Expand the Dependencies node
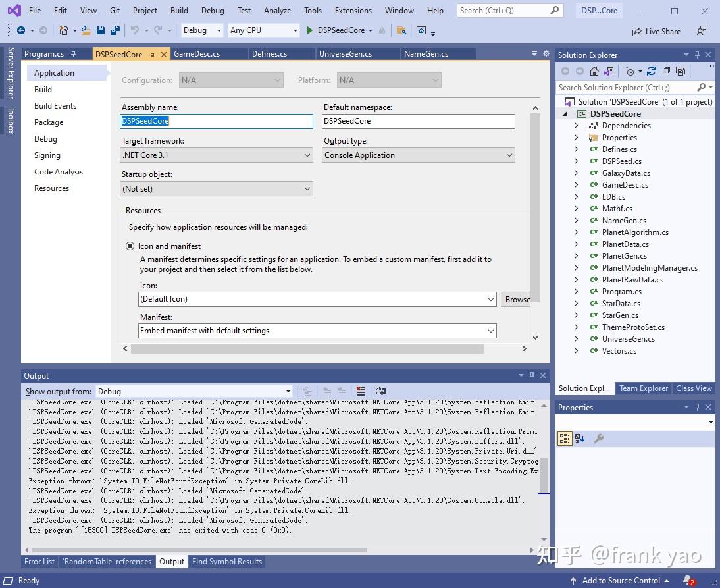Image resolution: width=720 pixels, height=588 pixels. pyautogui.click(x=577, y=125)
